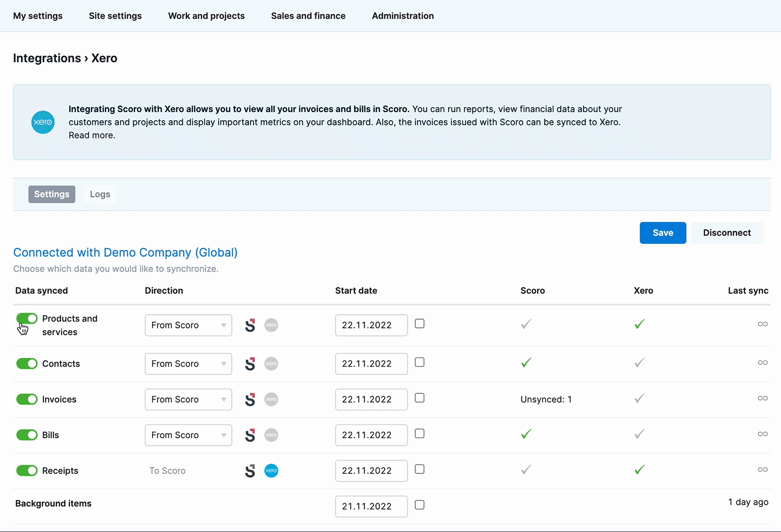Open My settings menu
This screenshot has height=532, width=781.
click(x=38, y=16)
